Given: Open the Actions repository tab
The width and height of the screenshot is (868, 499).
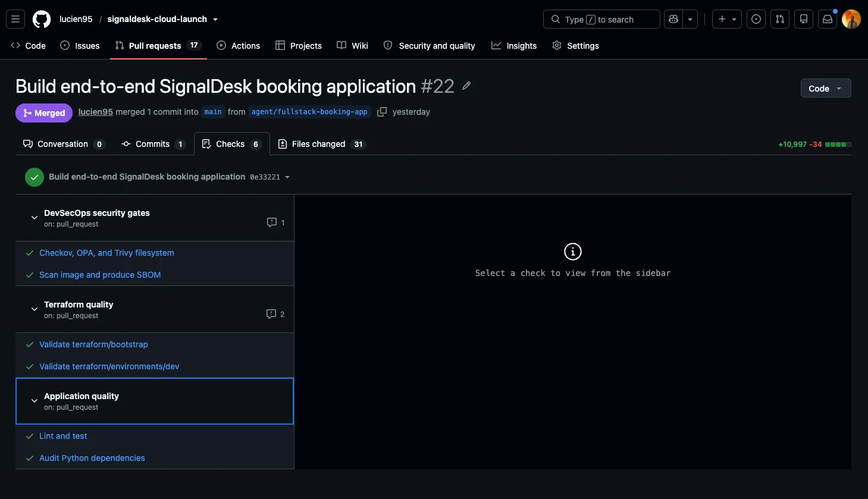Looking at the screenshot, I should tap(238, 46).
